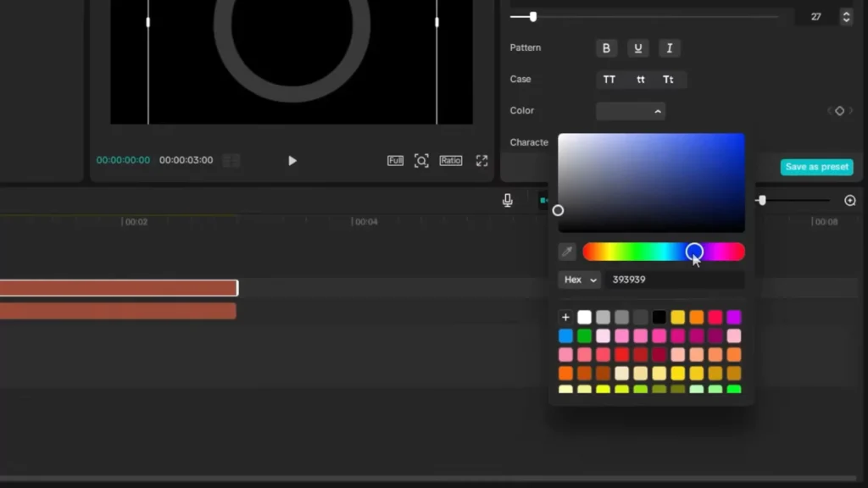Select the green swatch in second row
The image size is (868, 488).
[x=584, y=335]
